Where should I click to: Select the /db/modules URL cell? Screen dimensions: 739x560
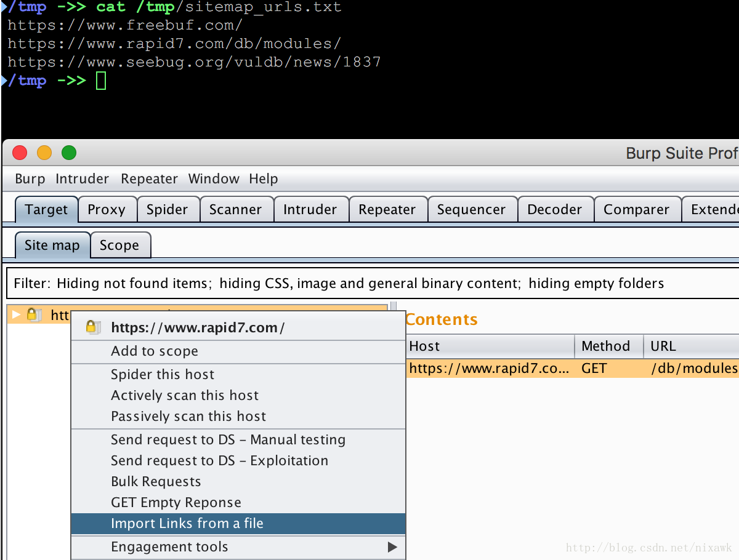coord(692,368)
